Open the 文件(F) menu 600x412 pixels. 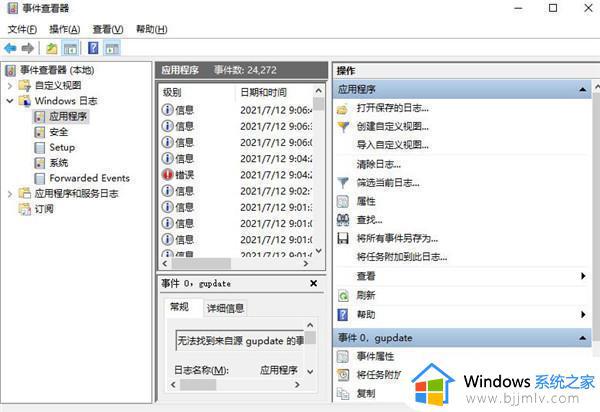coord(23,29)
